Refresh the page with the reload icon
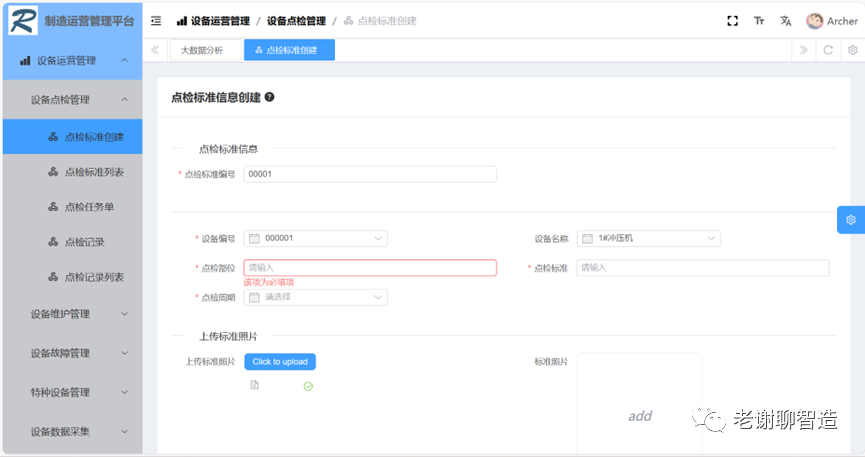The image size is (865, 457). [x=828, y=50]
